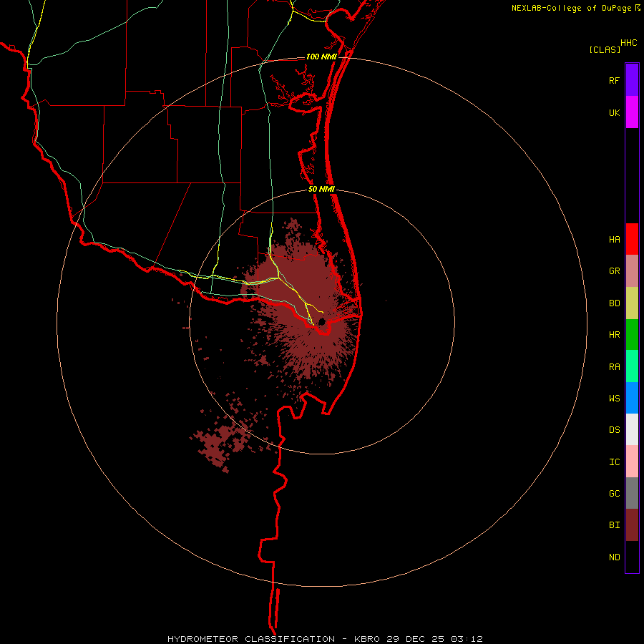Select the gray GC legend swatch
644x644 pixels.
(632, 493)
